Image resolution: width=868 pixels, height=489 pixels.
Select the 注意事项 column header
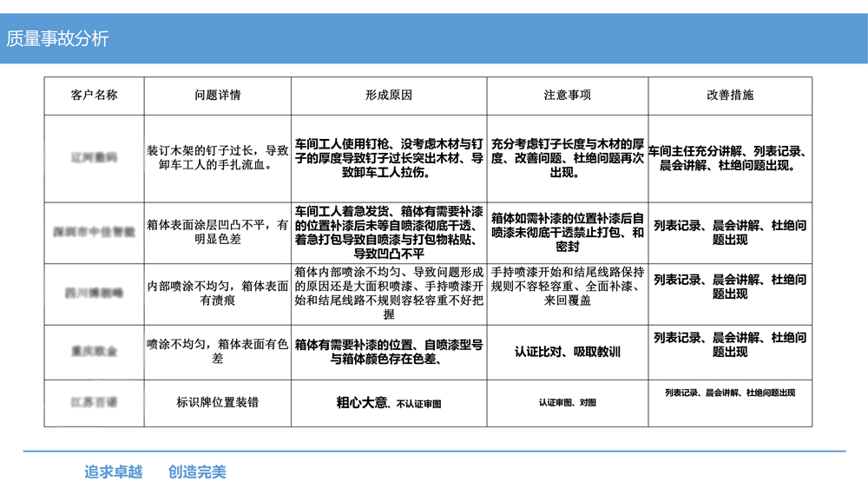click(568, 96)
